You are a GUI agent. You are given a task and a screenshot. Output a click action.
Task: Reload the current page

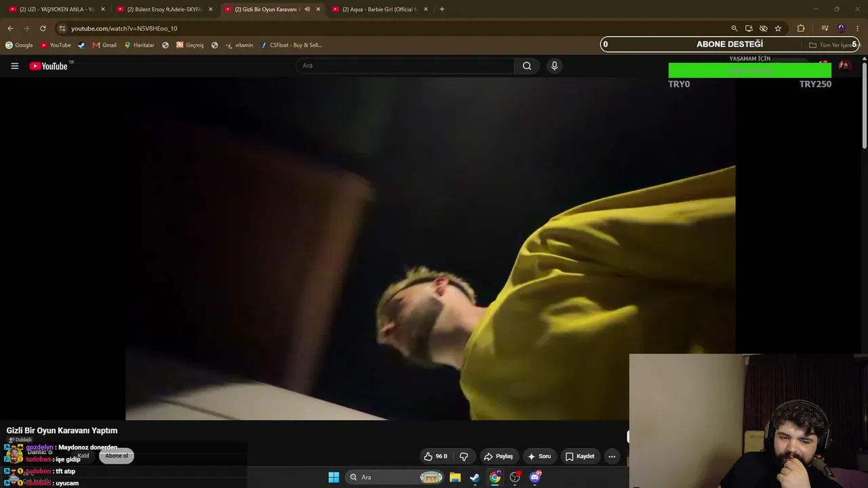pos(43,28)
